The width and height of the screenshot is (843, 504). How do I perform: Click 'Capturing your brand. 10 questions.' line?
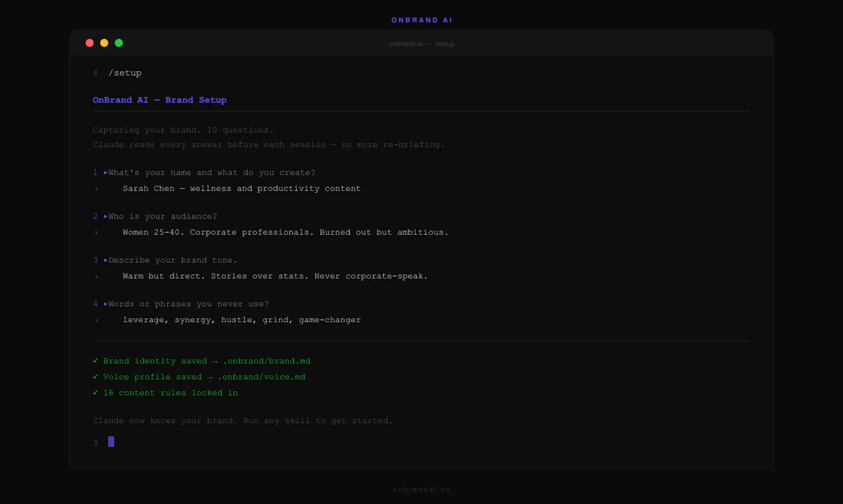(x=183, y=130)
